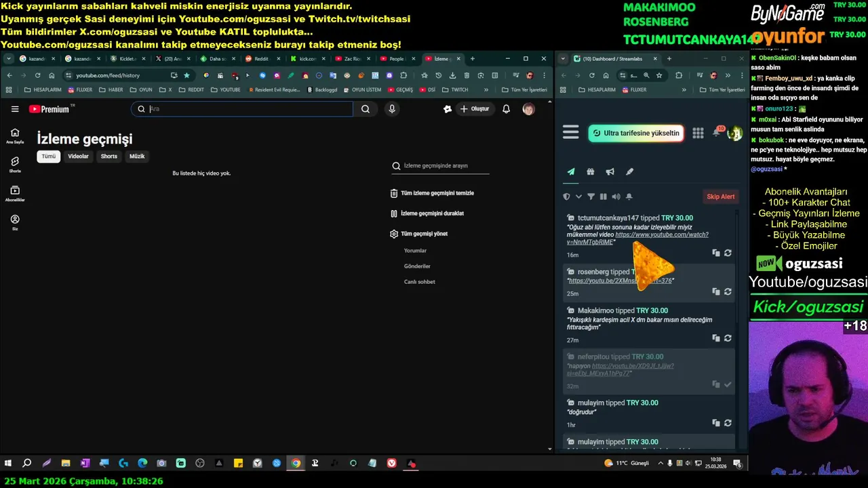Open the REDDIT bookmark folder
This screenshot has height=488, width=868.
click(x=191, y=89)
